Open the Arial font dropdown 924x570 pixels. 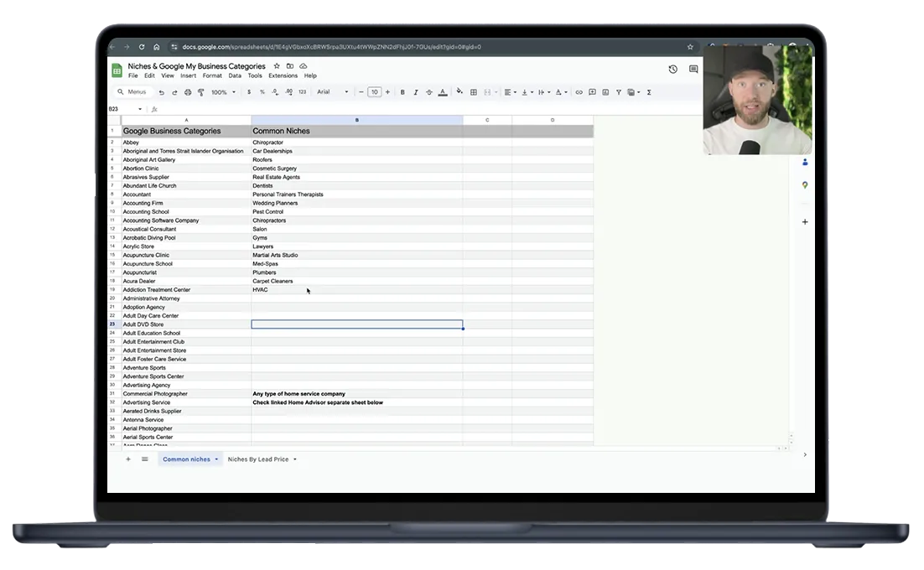pos(332,92)
